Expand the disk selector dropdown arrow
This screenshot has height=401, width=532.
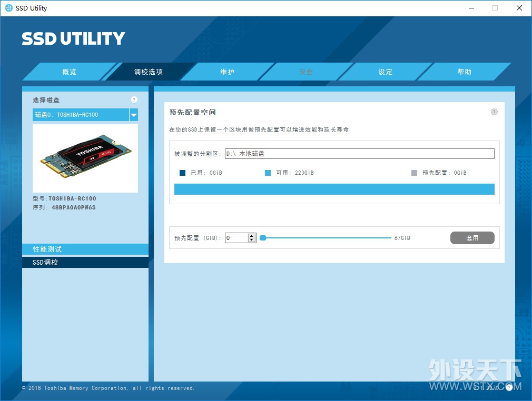[134, 115]
